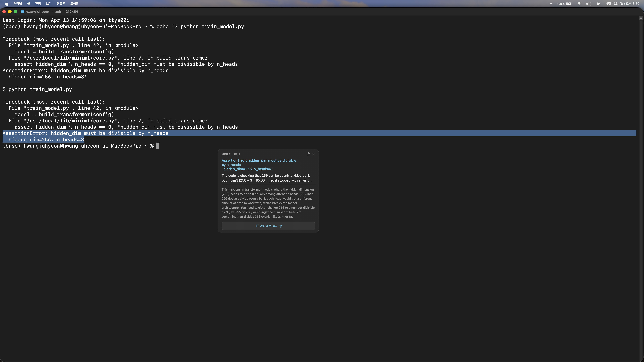Image resolution: width=644 pixels, height=362 pixels.
Task: Click the date and time display
Action: tap(622, 4)
